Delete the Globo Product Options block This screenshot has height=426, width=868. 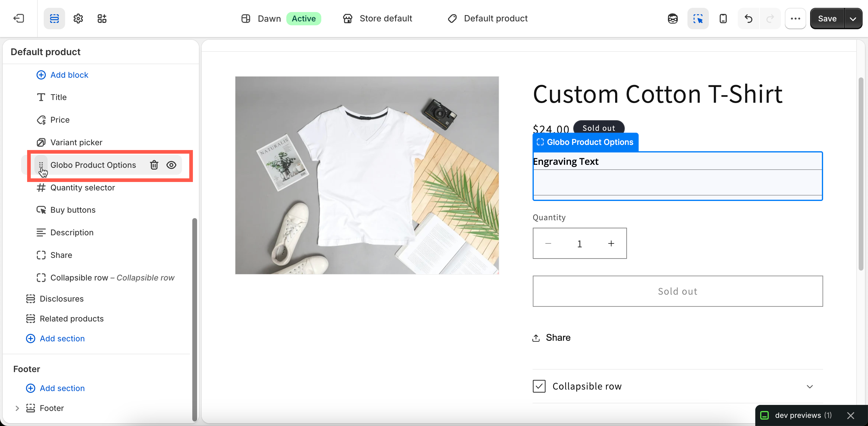pyautogui.click(x=154, y=165)
